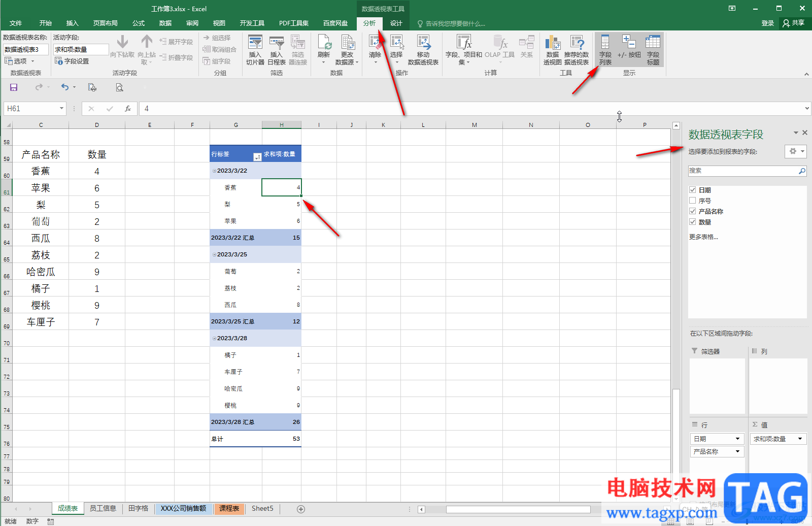The image size is (812, 526).
Task: Toggle the Field Headers icon
Action: point(653,50)
